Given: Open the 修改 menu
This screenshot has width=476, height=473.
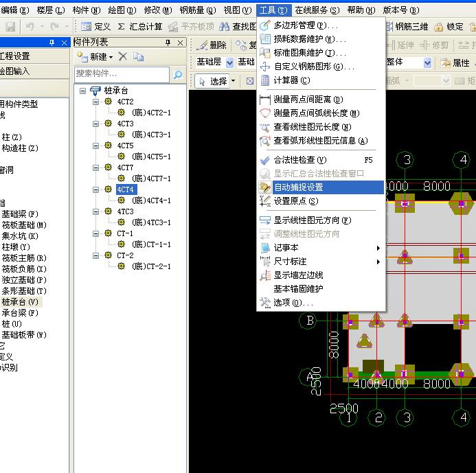Looking at the screenshot, I should click(x=158, y=10).
